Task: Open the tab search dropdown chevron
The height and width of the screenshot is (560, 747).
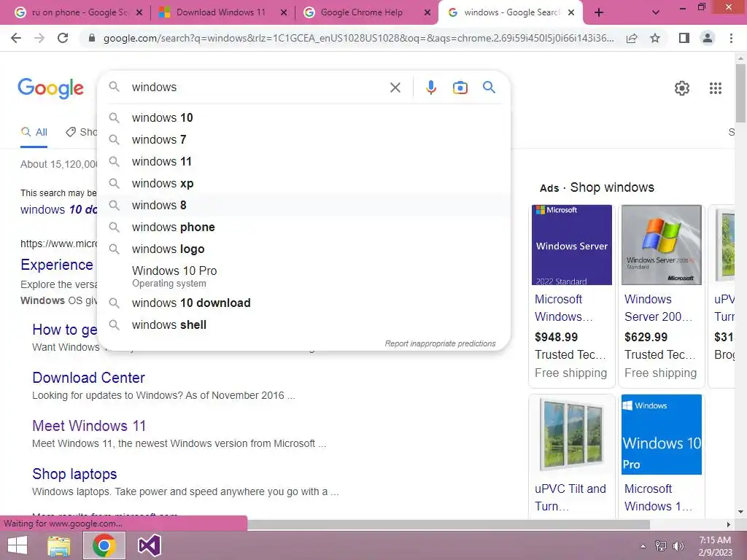Action: pyautogui.click(x=656, y=12)
